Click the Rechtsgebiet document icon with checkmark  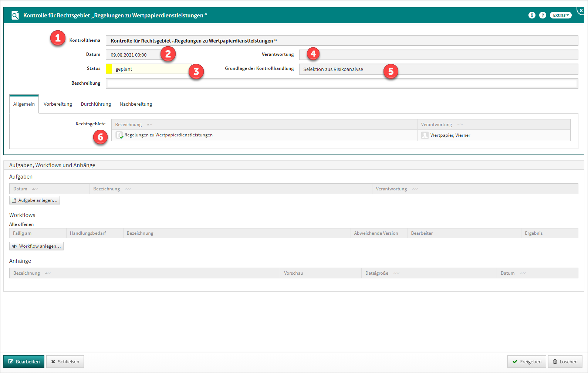tap(119, 135)
